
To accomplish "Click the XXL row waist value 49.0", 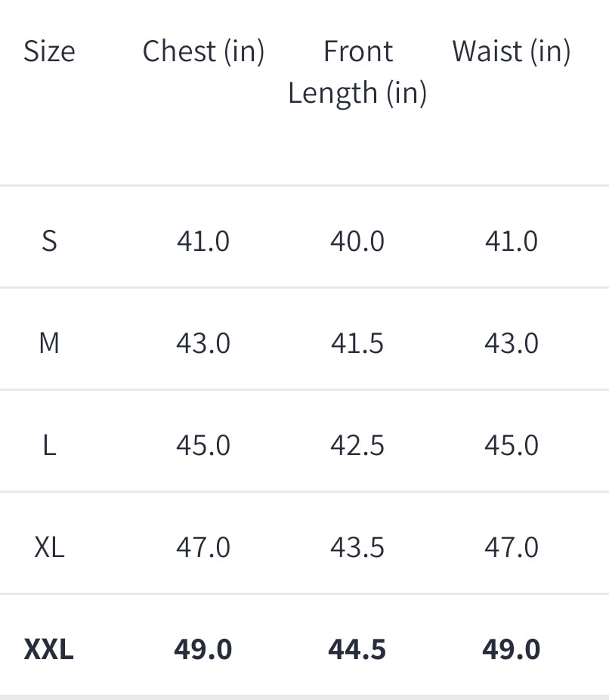I will 512,649.
